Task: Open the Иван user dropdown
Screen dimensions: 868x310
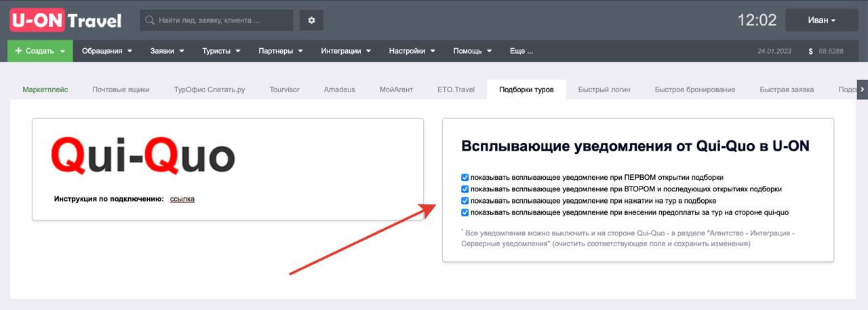Action: (x=821, y=20)
